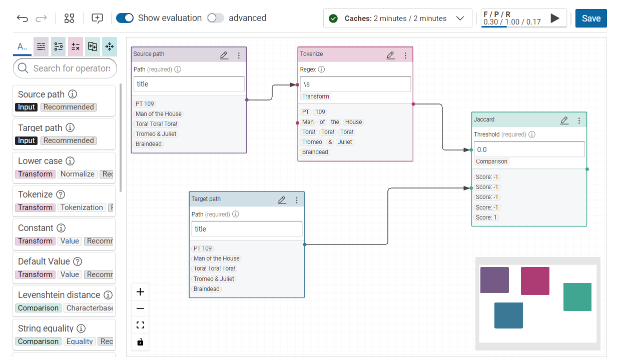Click the auto-layout nodes icon

[x=69, y=18]
